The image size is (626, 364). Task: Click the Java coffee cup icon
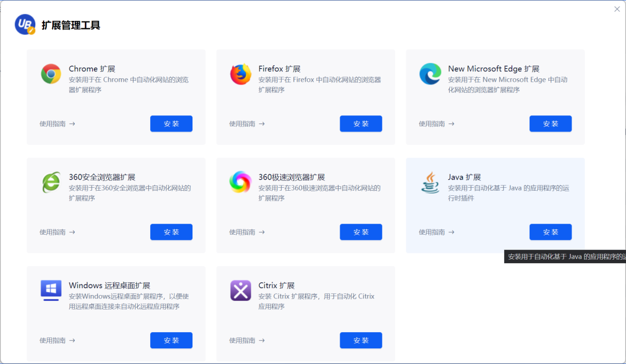(430, 183)
